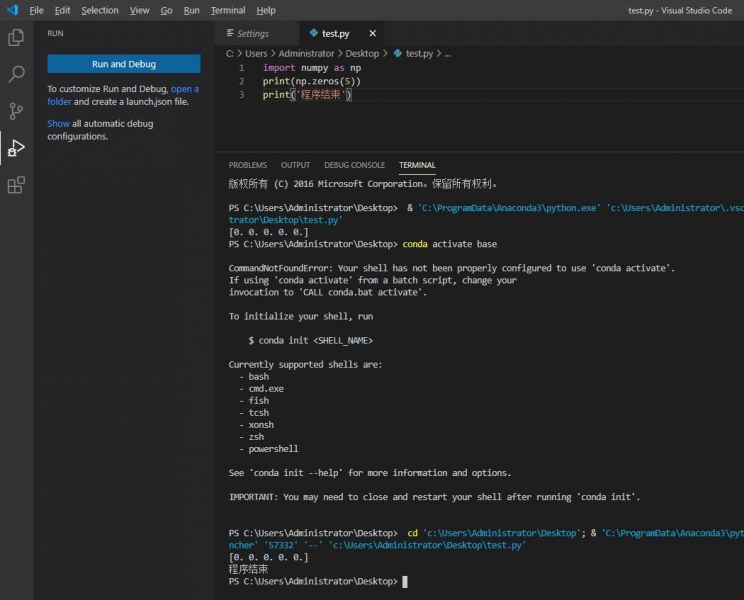Click code line 2 'print(np.zeros(5))'

[x=312, y=81]
